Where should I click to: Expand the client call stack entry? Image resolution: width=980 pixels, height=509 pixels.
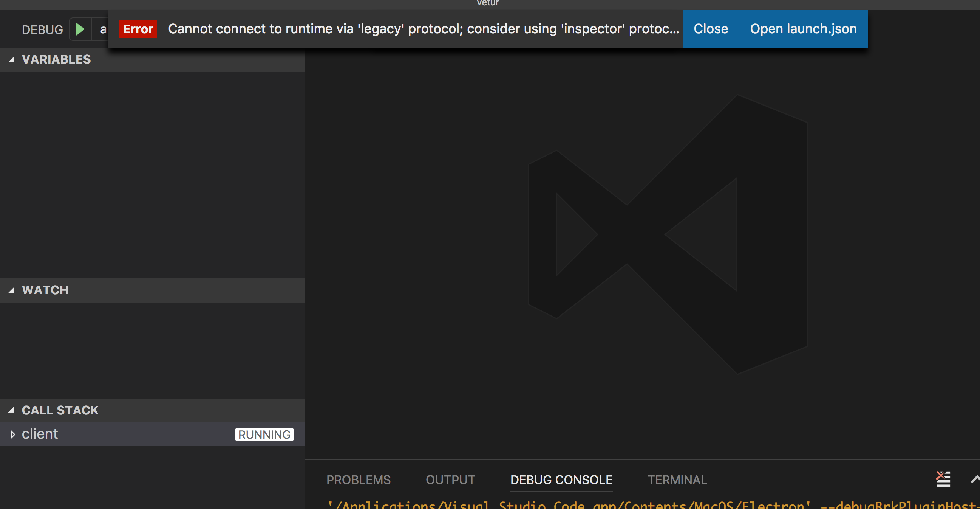(12, 434)
